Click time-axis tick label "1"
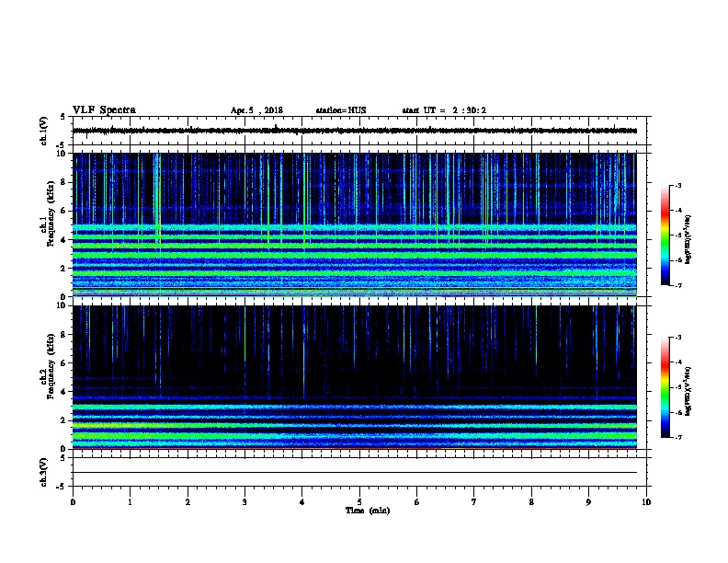728x563 pixels. click(x=130, y=501)
